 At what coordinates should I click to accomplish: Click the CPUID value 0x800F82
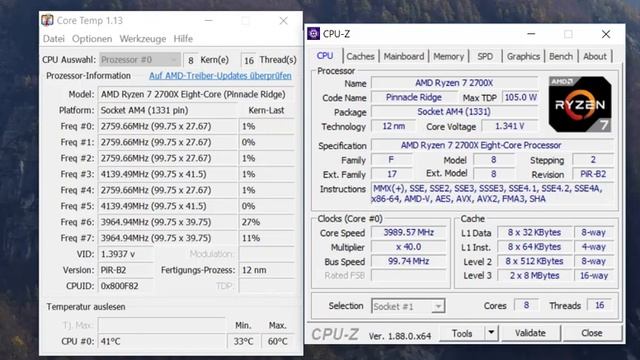point(125,286)
